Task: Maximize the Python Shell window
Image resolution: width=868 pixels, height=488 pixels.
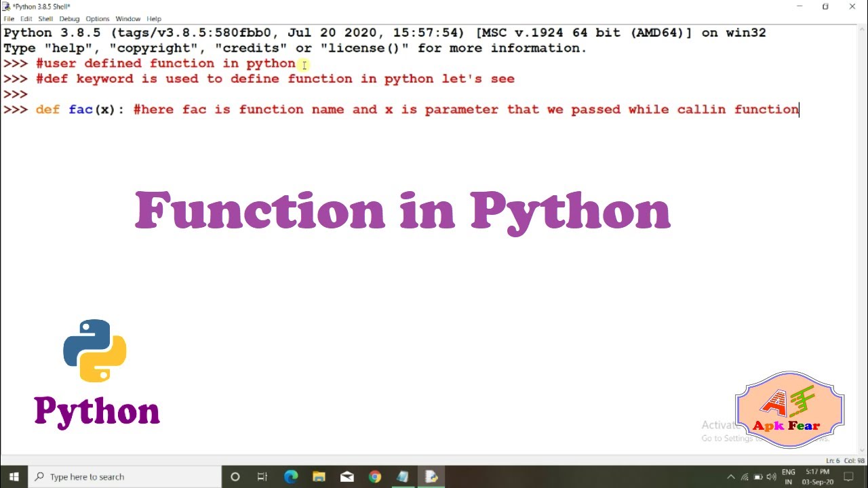Action: 825,7
